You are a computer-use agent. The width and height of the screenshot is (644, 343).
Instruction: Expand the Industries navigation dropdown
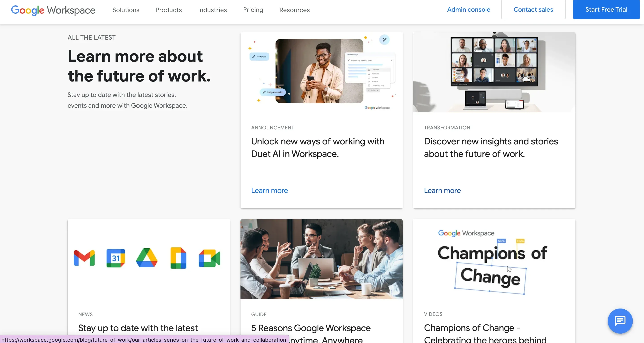click(x=213, y=9)
